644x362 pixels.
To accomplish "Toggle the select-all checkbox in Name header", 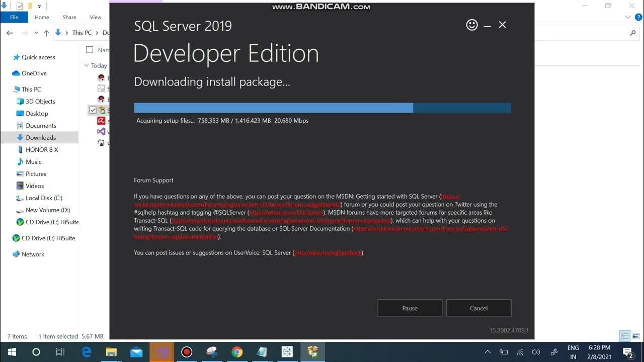I will coord(90,50).
